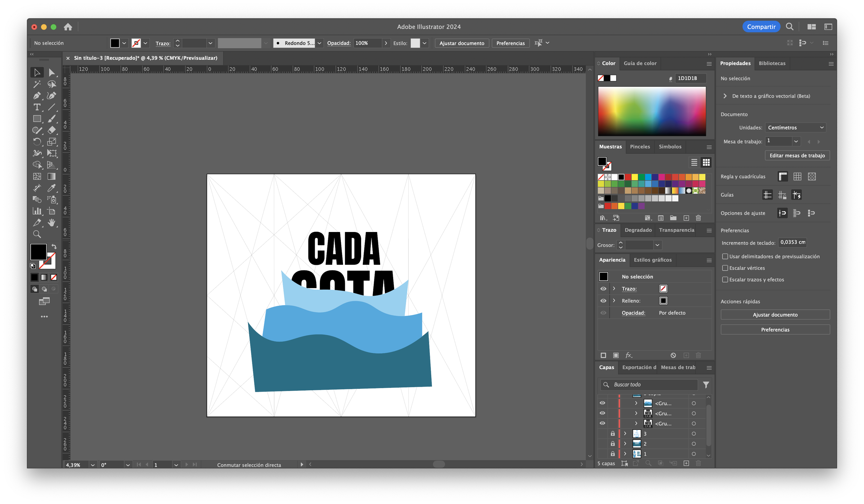Viewport: 864px width, 504px height.
Task: Switch to the Bibliotecas tab
Action: (772, 63)
